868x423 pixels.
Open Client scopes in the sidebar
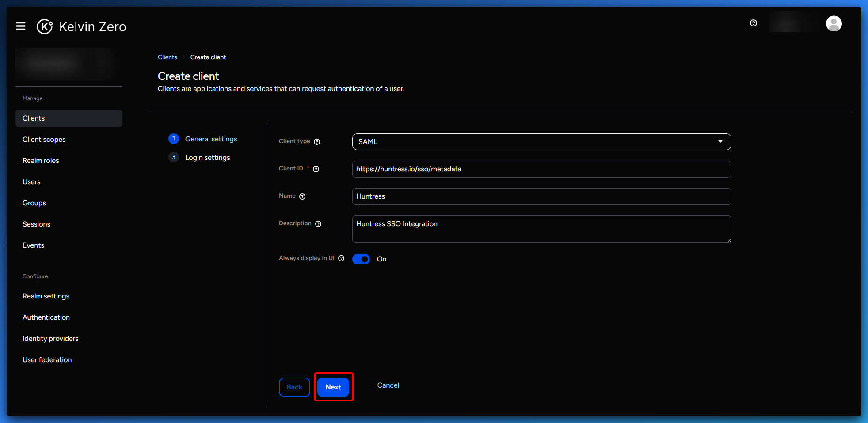(69, 140)
